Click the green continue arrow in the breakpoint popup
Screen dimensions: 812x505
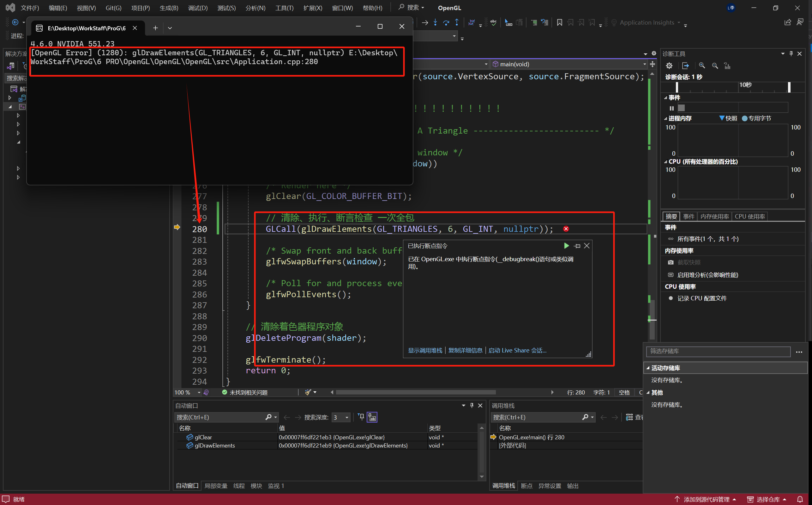pyautogui.click(x=566, y=246)
